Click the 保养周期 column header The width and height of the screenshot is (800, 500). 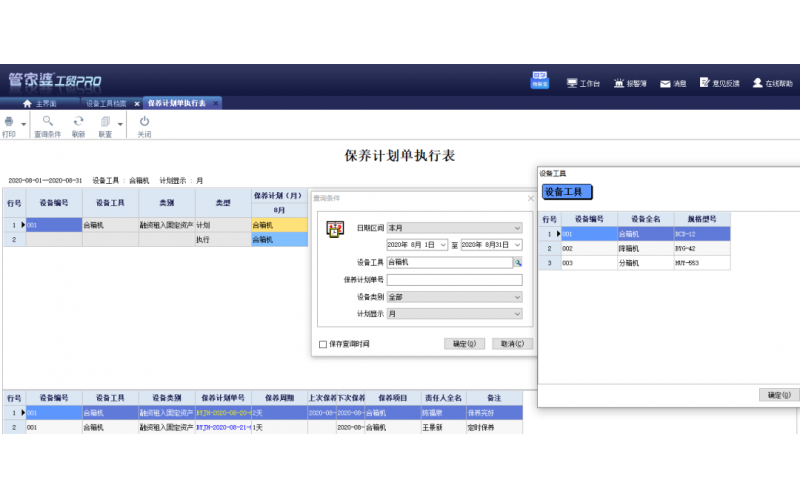[x=280, y=398]
